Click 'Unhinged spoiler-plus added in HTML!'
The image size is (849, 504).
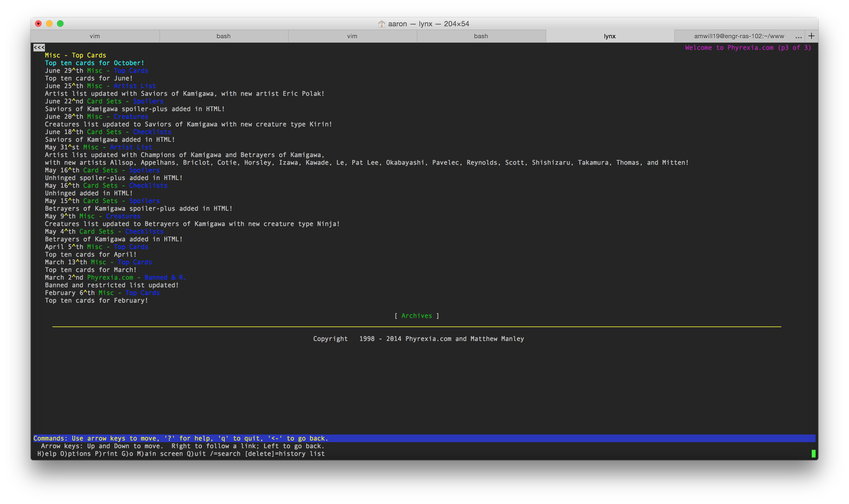pos(114,178)
